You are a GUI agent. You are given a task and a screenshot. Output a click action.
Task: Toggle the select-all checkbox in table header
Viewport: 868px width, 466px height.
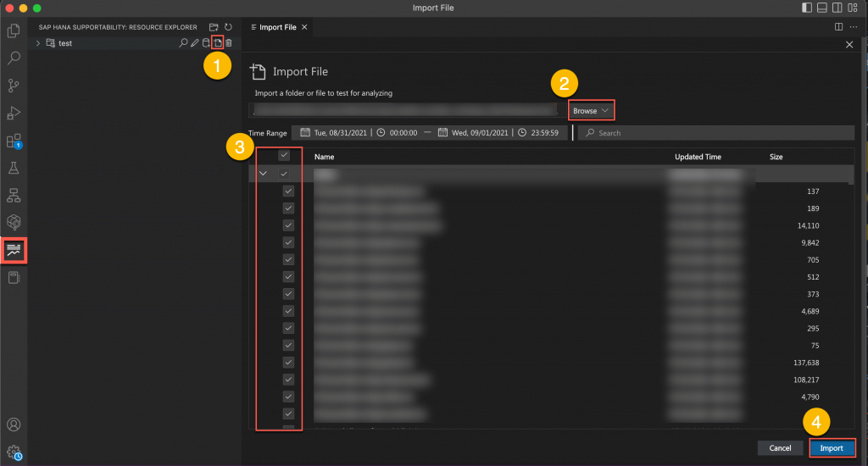pos(284,155)
